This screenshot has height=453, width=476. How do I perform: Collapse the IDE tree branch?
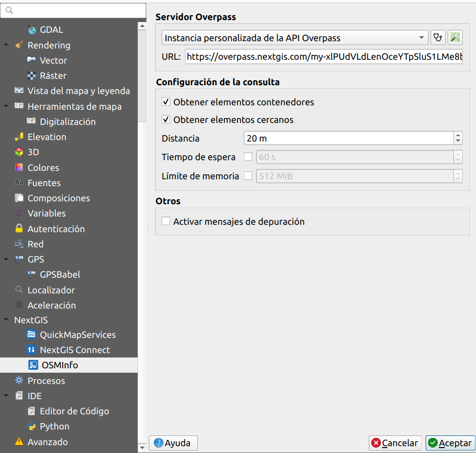(x=6, y=396)
